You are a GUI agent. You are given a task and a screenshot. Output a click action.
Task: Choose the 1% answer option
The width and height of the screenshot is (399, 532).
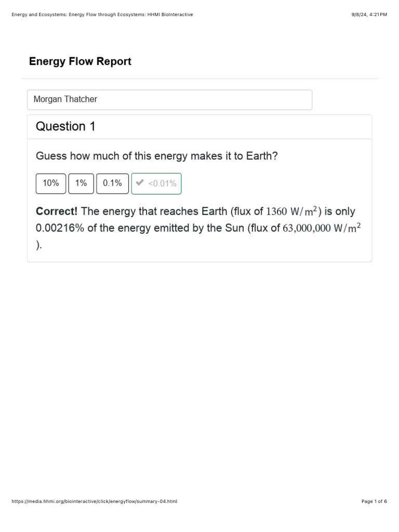click(81, 183)
